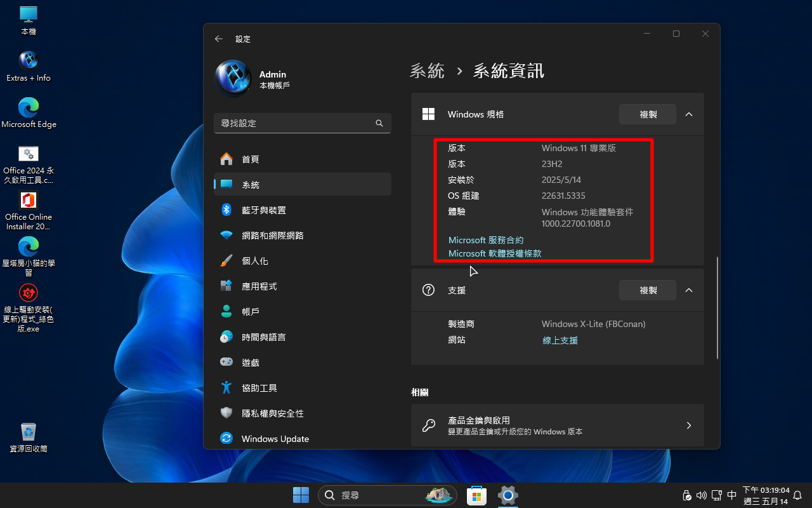Go to 應用程式 settings
Viewport: 812px width, 508px height.
pyautogui.click(x=303, y=286)
